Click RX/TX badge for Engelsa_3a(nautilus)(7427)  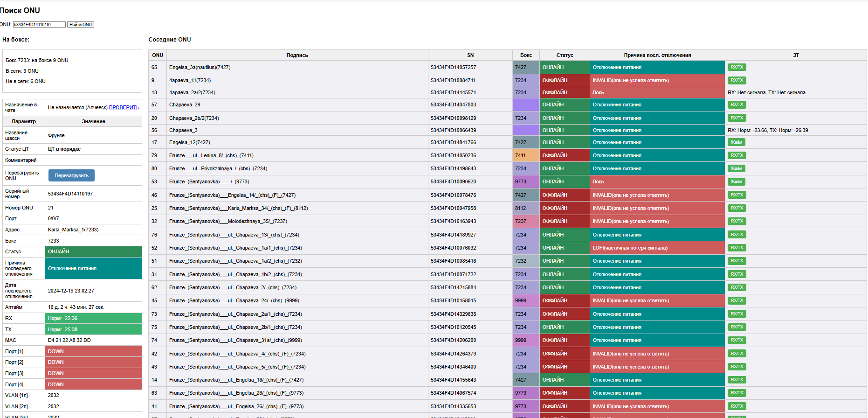tap(737, 67)
